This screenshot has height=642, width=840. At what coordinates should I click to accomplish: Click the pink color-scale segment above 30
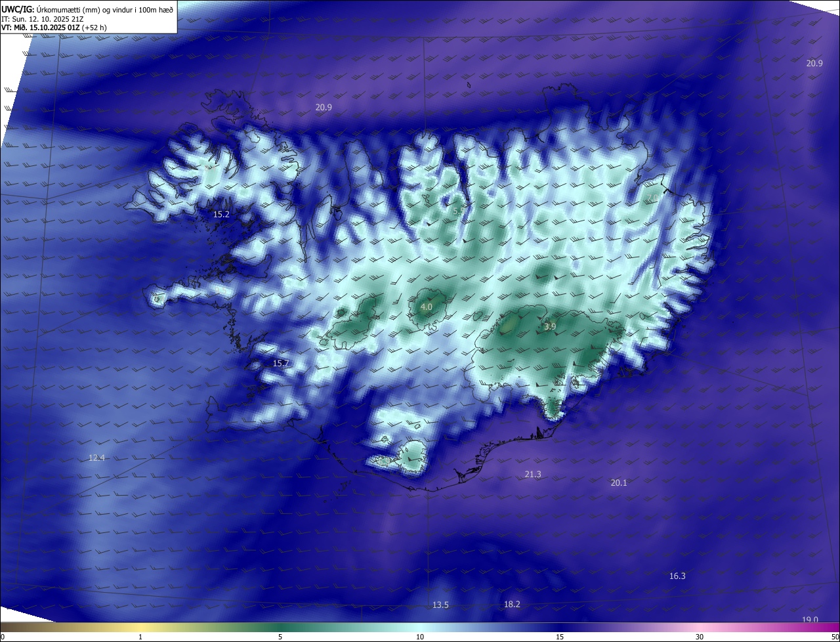700,627
